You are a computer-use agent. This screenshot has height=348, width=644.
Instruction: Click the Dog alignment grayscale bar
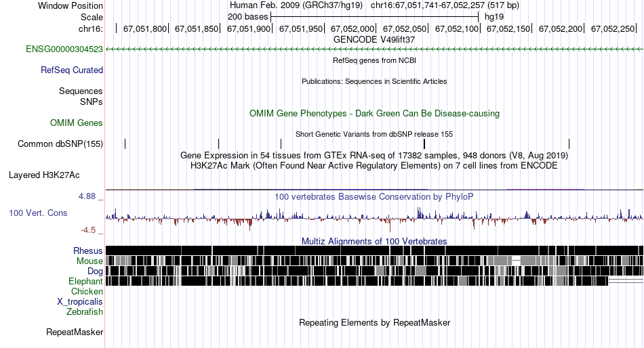(374, 271)
